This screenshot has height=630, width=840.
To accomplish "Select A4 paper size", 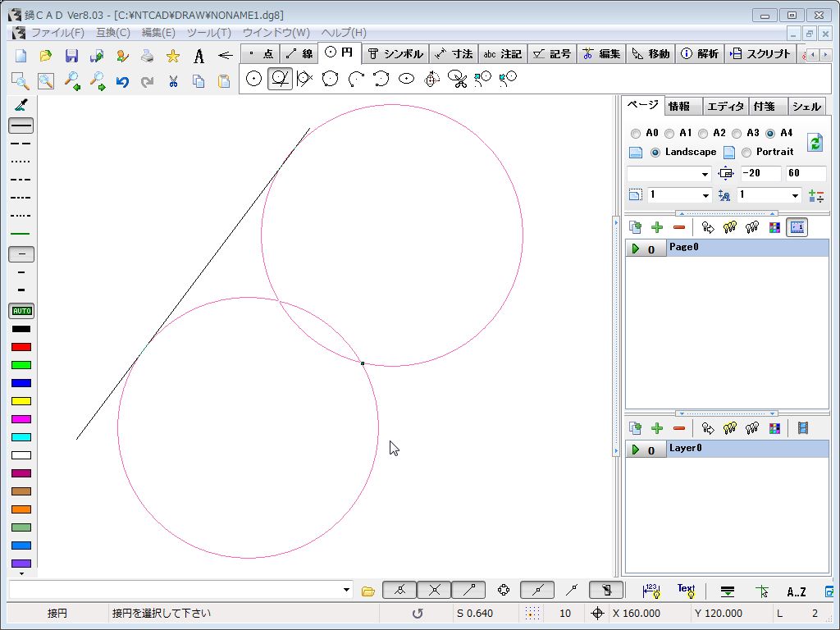I will (x=770, y=134).
